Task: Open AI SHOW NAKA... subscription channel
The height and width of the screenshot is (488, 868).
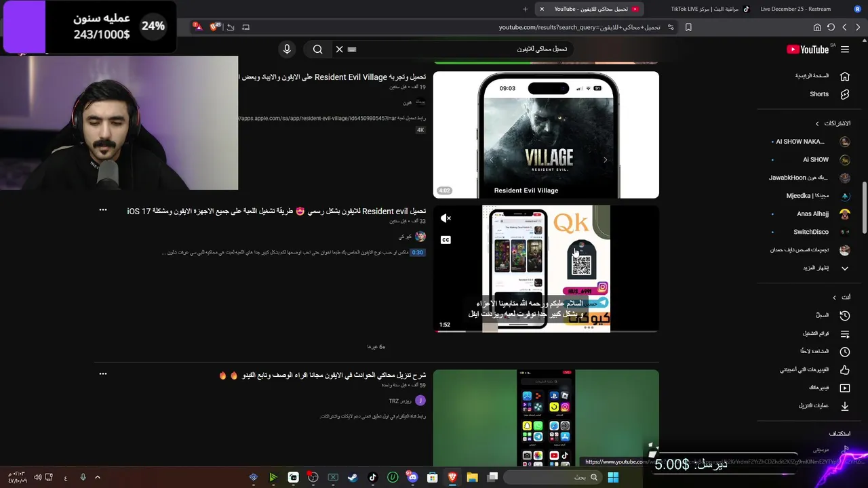Action: [810, 142]
